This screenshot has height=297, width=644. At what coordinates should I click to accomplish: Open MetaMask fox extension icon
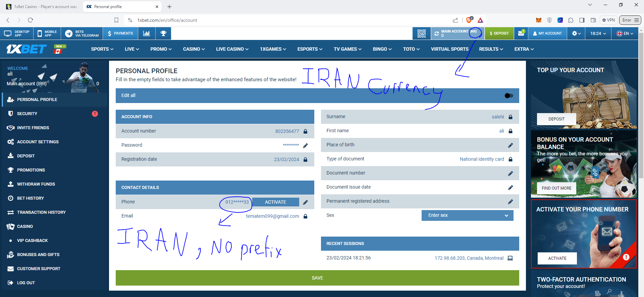(538, 20)
